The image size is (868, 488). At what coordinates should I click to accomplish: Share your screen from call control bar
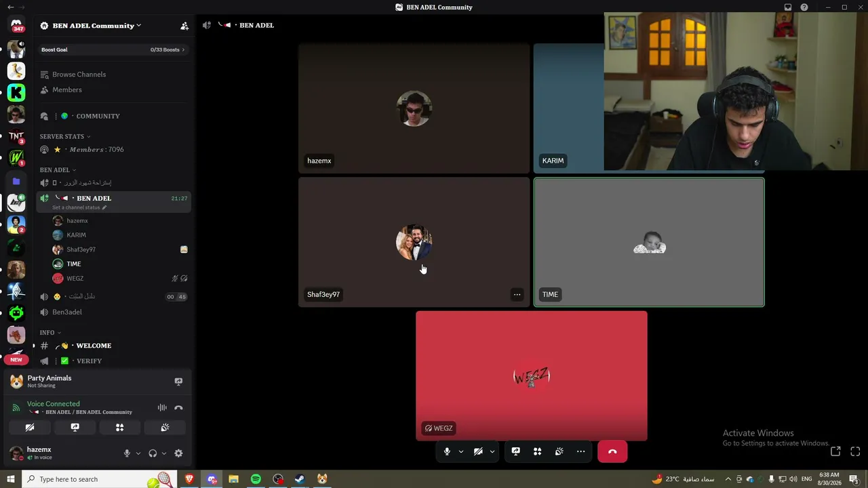516,451
